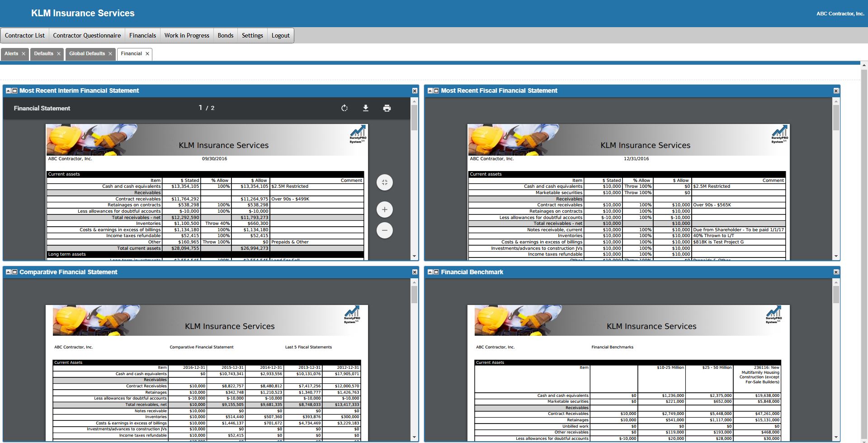The width and height of the screenshot is (868, 443).
Task: Open the Work in Progress menu
Action: (187, 35)
